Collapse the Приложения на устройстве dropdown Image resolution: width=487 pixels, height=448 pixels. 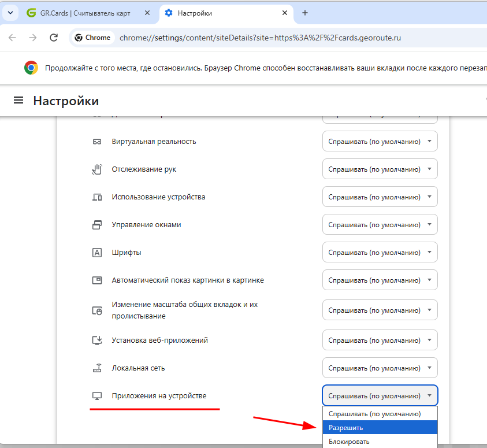coord(380,395)
